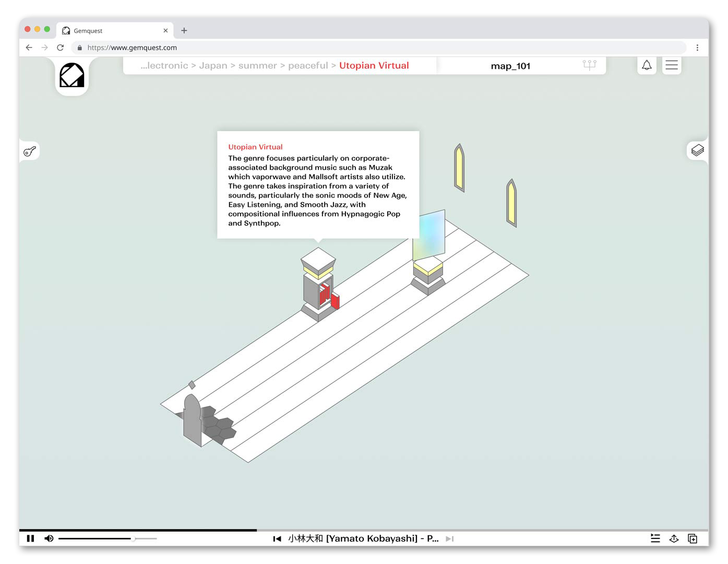Pause the current track
Viewport: 728px width, 564px height.
[31, 538]
